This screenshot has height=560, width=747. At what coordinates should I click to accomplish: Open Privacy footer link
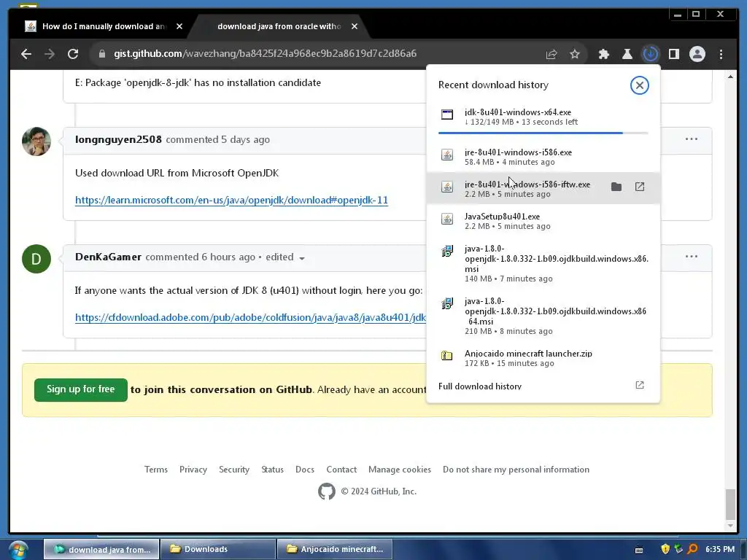193,470
